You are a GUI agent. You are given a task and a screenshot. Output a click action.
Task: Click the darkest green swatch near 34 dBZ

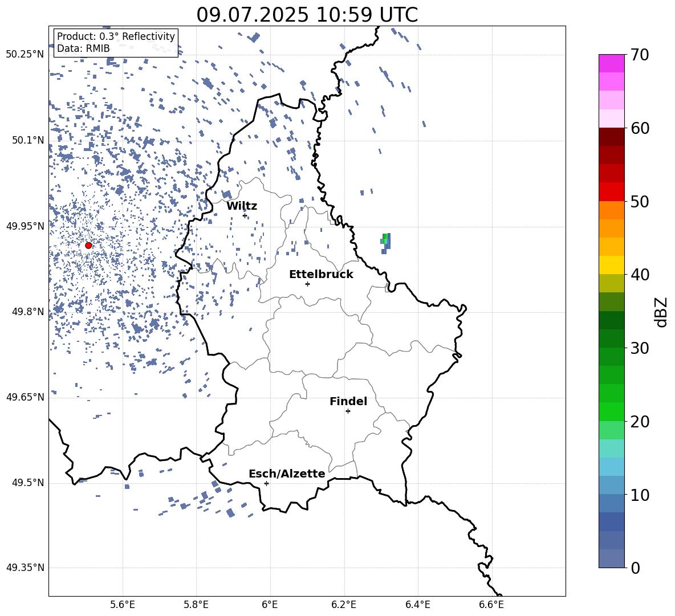click(611, 320)
